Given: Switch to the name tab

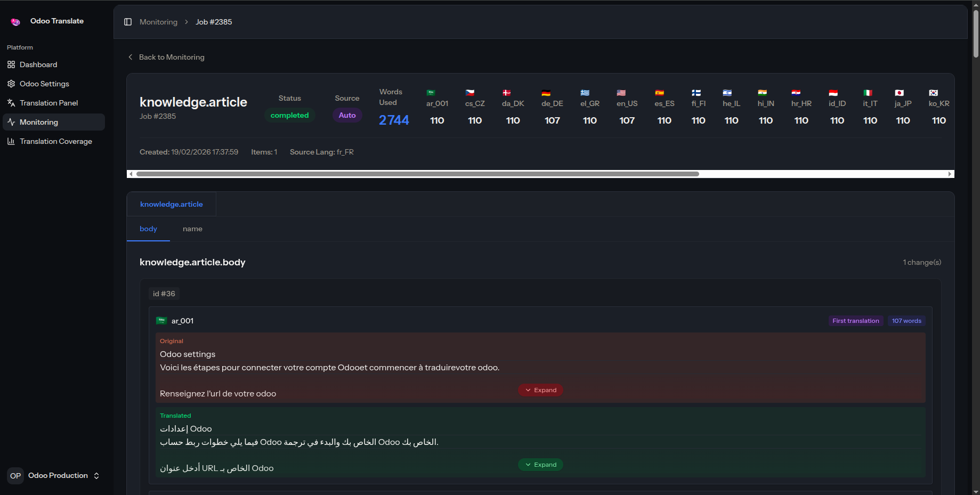Looking at the screenshot, I should [192, 229].
